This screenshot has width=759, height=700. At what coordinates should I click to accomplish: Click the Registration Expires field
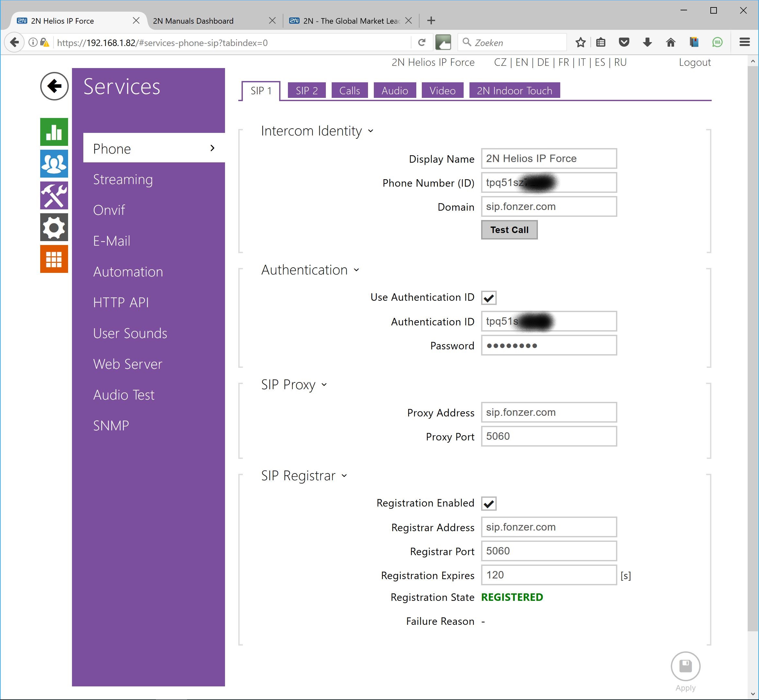[x=549, y=575]
